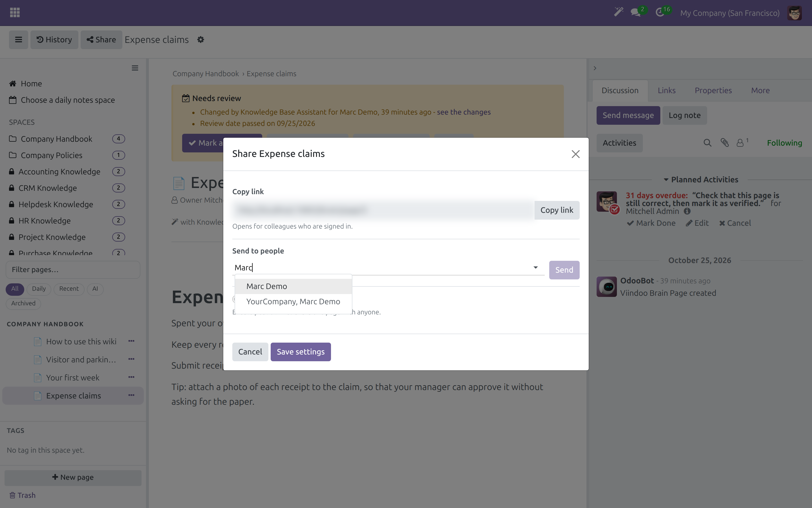Click the see the changes link
Image resolution: width=812 pixels, height=508 pixels.
[x=464, y=112]
